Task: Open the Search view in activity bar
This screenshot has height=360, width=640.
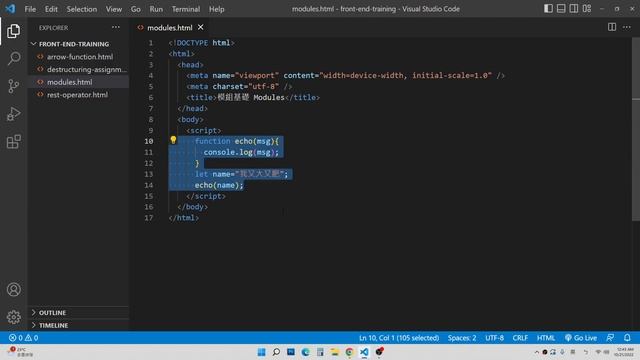Action: 13,58
